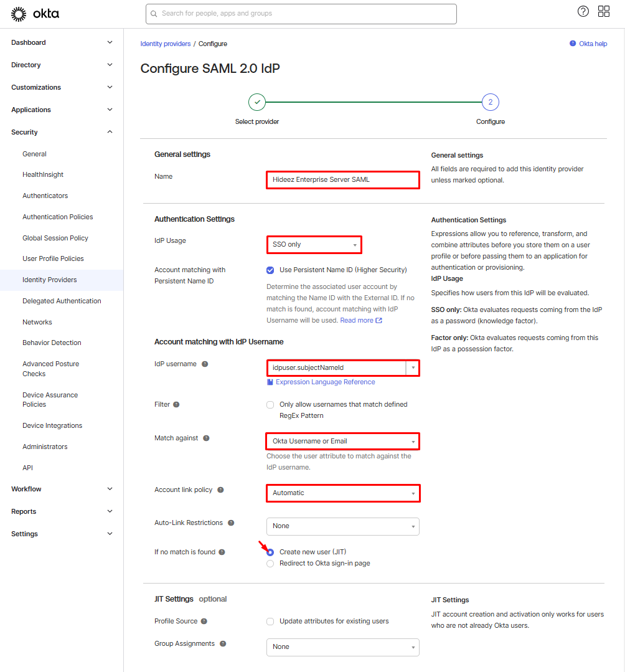Click the Name input field
Image resolution: width=625 pixels, height=672 pixels.
pos(342,180)
